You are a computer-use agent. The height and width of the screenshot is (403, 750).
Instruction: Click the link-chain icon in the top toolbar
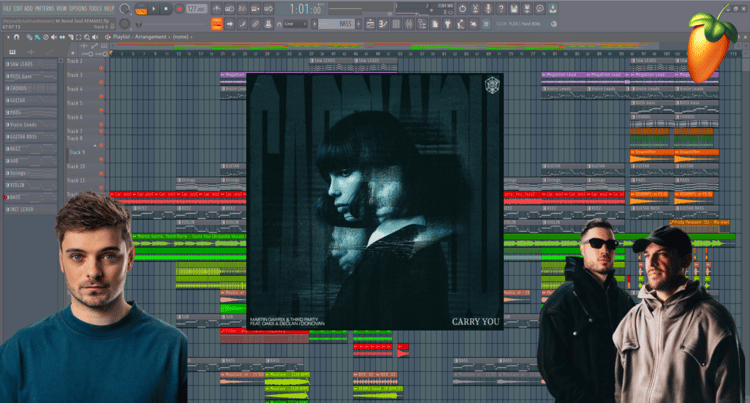(255, 24)
